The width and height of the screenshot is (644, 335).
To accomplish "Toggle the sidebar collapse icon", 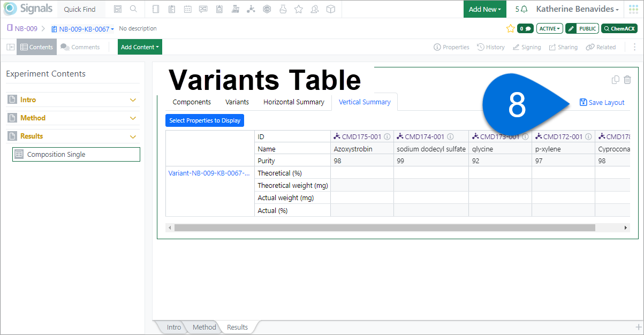I will click(x=10, y=47).
